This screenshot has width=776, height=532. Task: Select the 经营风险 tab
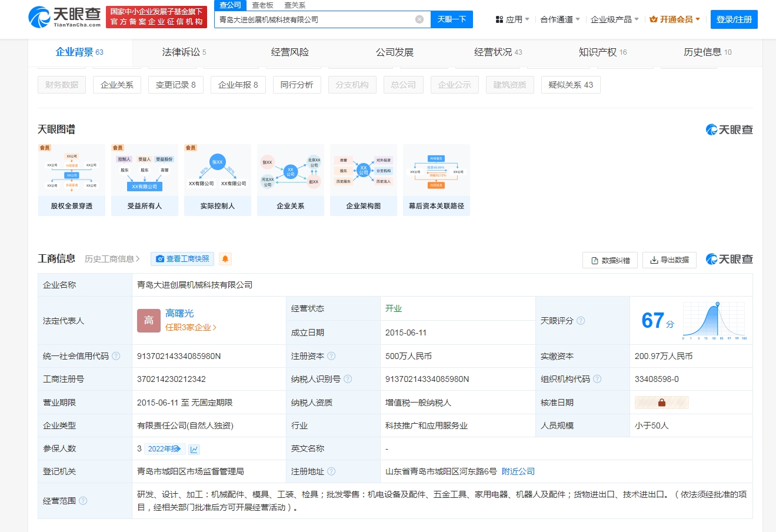[x=290, y=52]
